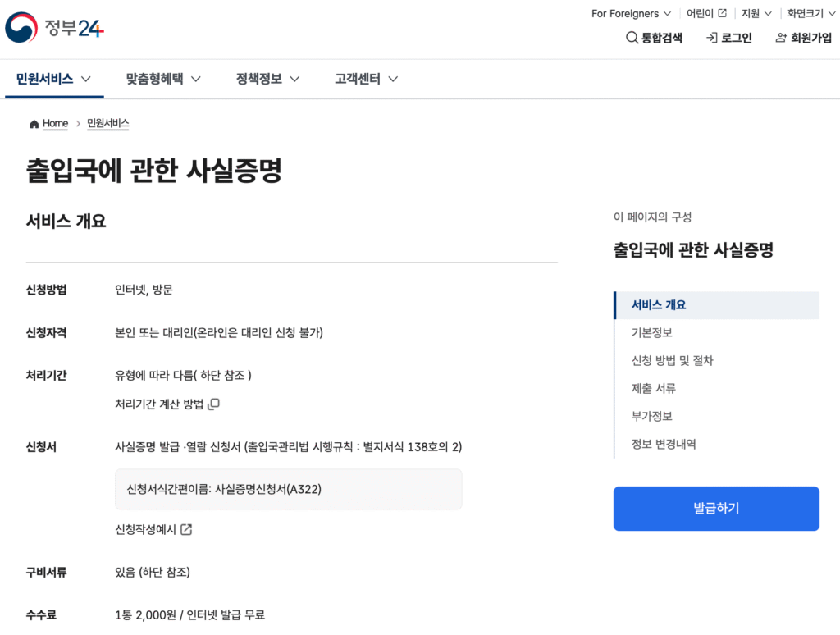Expand the 고객센터 menu
The image size is (840, 635).
[x=366, y=79]
